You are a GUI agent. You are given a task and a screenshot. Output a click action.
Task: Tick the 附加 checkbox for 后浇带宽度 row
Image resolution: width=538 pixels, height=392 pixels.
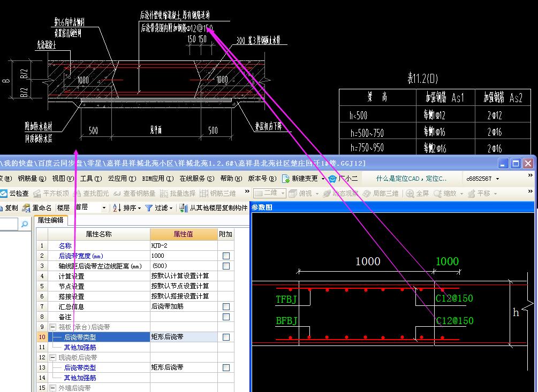(226, 256)
